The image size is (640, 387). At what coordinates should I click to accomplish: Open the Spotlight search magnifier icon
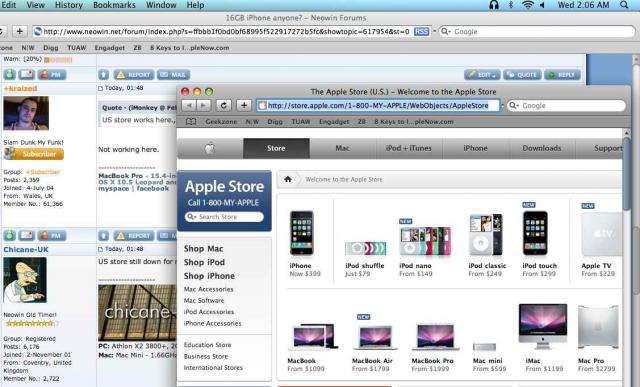[624, 5]
